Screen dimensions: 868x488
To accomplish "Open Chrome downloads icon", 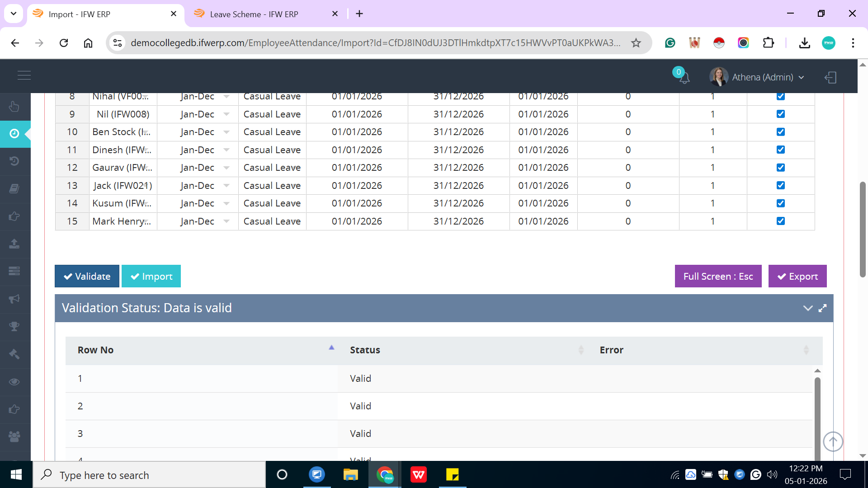I will tap(804, 43).
